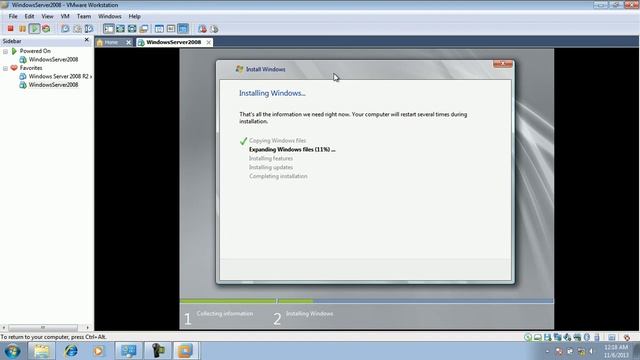Screen dimensions: 640x360
Task: Click the 'Installing features' step
Action: pos(271,158)
